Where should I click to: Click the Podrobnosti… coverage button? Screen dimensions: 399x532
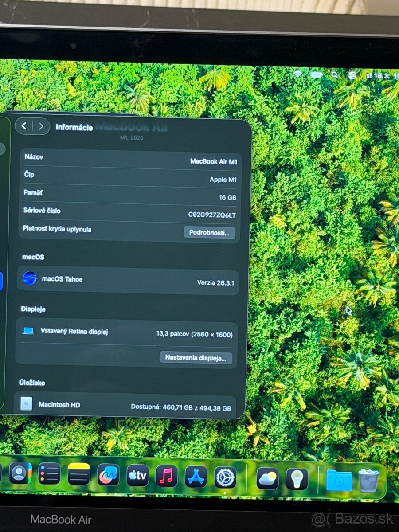(x=209, y=232)
